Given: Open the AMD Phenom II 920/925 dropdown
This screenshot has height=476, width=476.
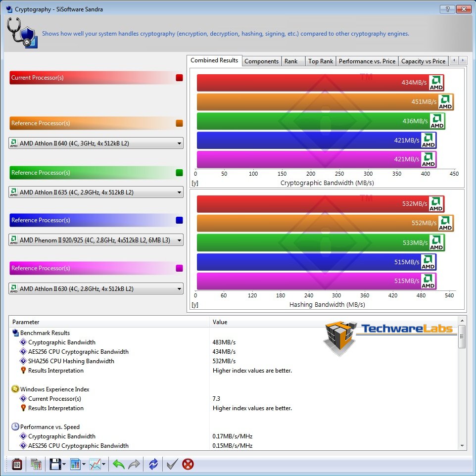Looking at the screenshot, I should coord(96,240).
